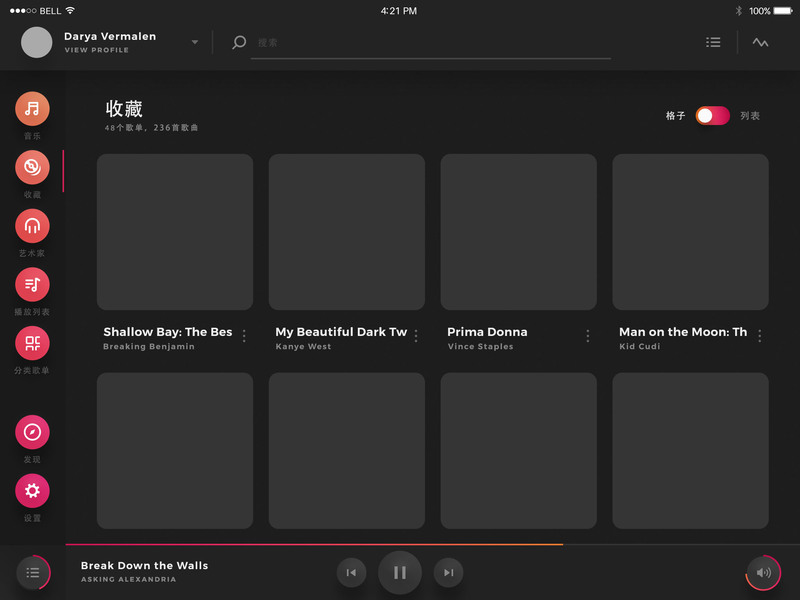Open the 音乐 music section icon
800x600 pixels.
[32, 109]
